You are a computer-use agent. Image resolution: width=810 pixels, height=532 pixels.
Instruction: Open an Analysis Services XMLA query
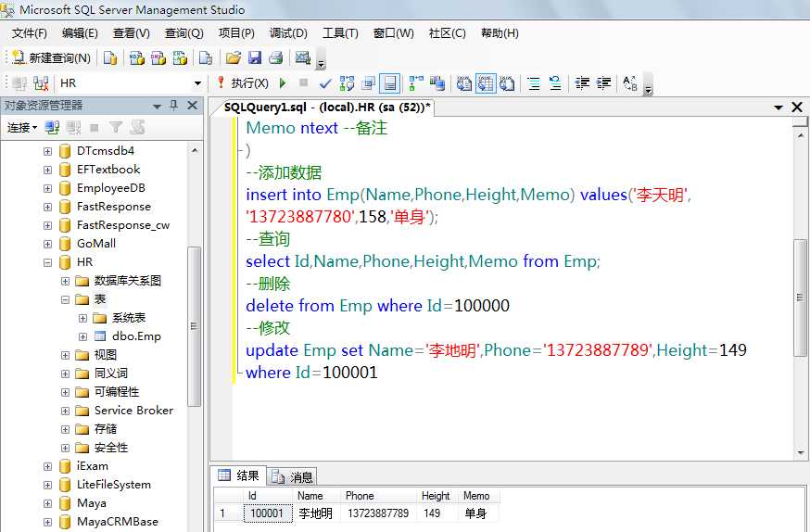coord(179,57)
